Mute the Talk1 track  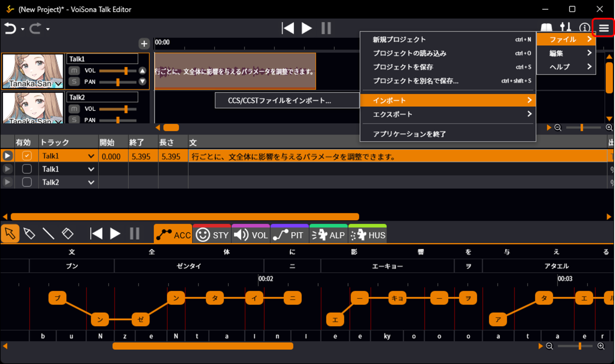[74, 71]
